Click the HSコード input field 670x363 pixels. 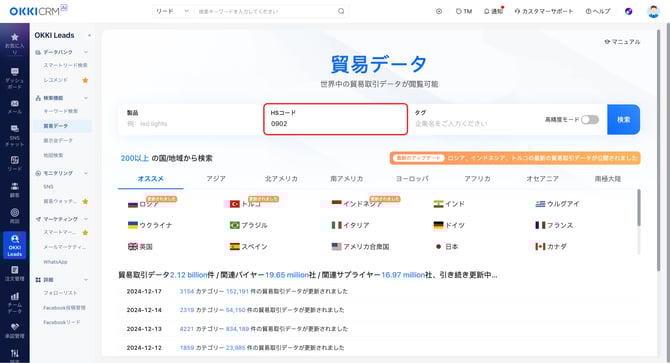coord(335,119)
